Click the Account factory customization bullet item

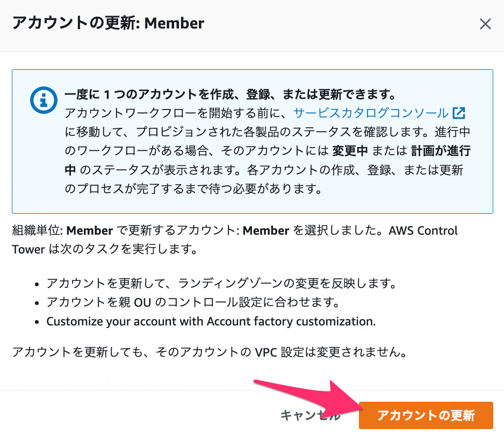[x=211, y=321]
